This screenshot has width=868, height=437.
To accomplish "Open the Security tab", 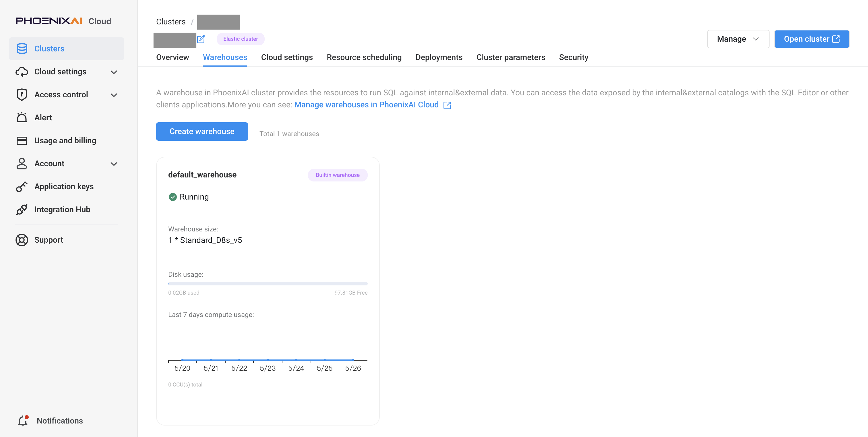I will 573,57.
